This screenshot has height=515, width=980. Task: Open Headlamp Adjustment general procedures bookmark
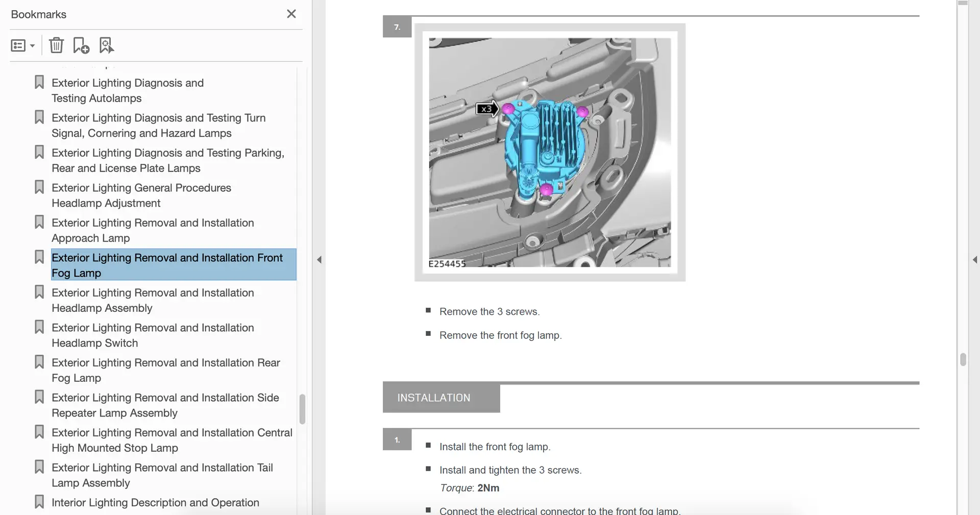pos(141,195)
